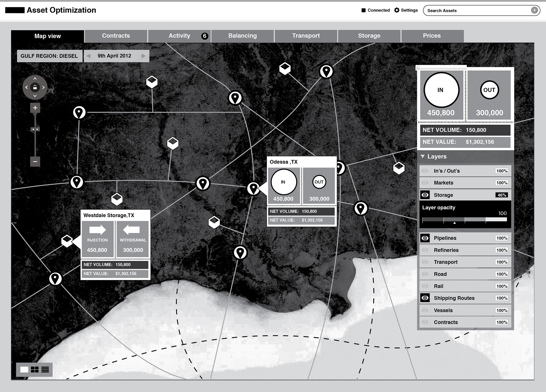
Task: Pan map up with navigation arrow
Action: (35, 79)
